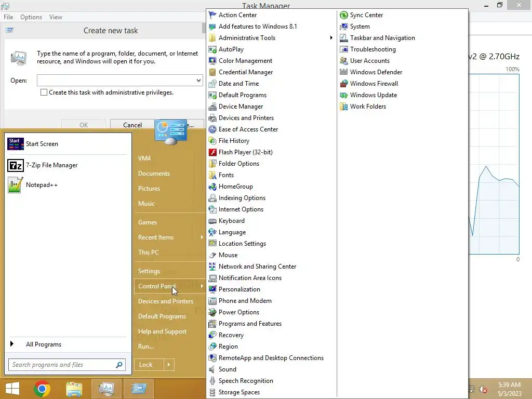Open the Open combo box dropdown

198,81
